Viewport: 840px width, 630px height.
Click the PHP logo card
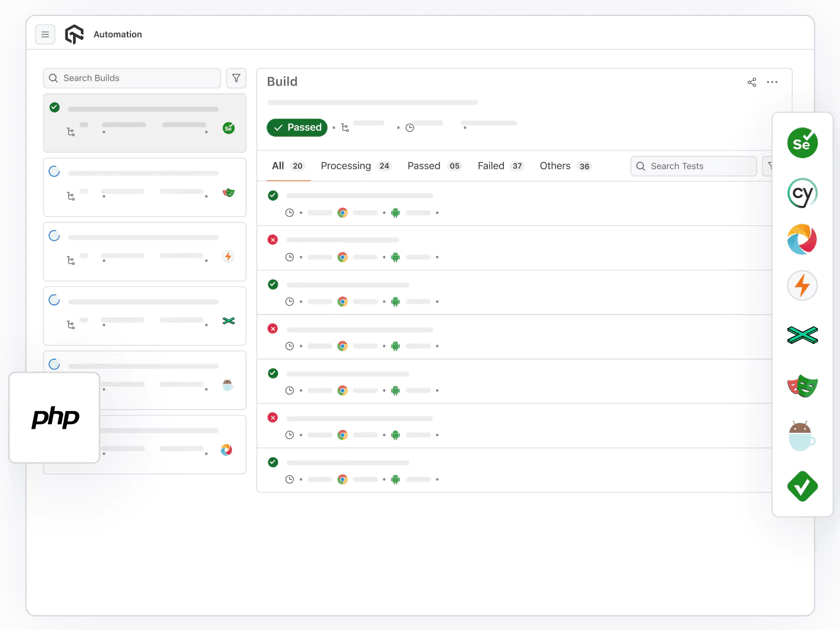[55, 418]
